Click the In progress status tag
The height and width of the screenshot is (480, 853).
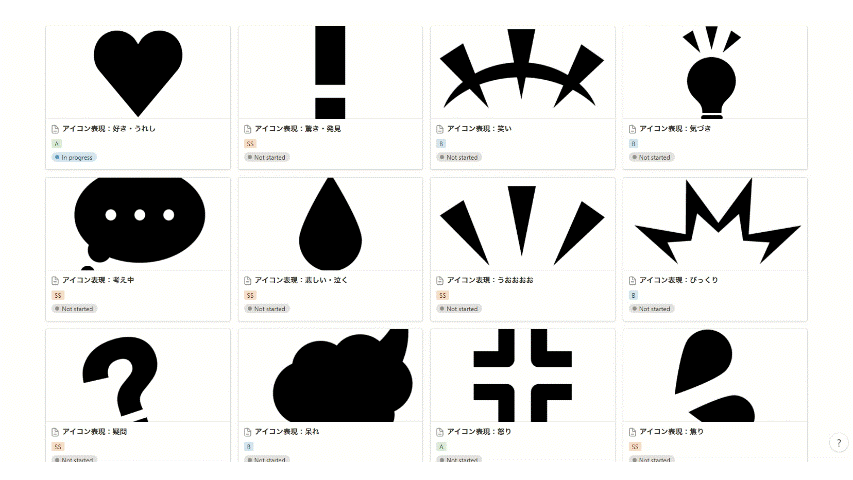(74, 157)
